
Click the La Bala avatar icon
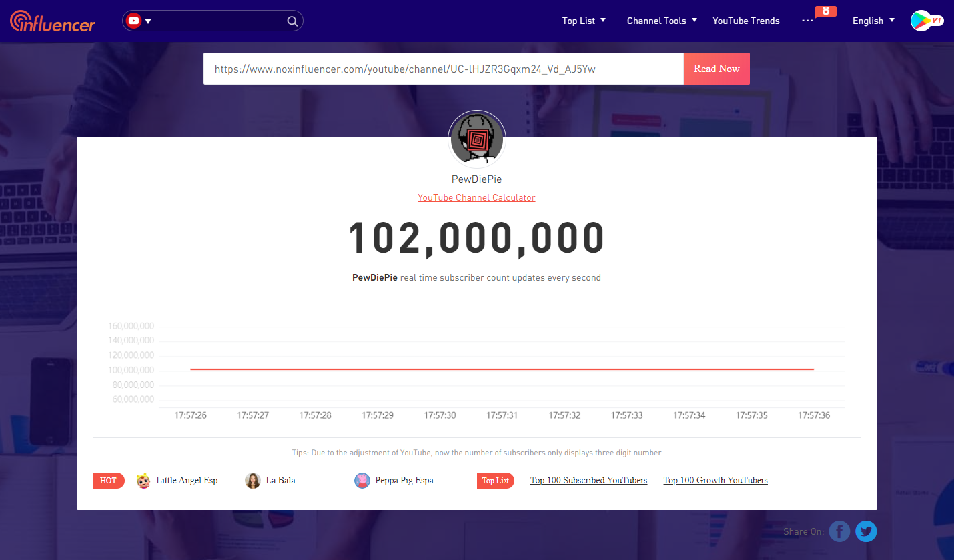tap(253, 481)
